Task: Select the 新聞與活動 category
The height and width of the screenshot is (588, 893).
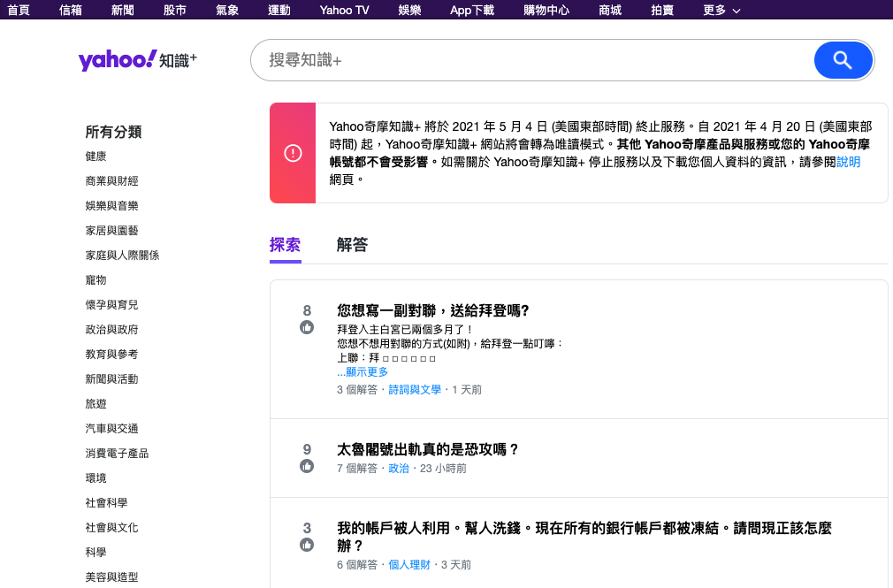Action: [111, 379]
